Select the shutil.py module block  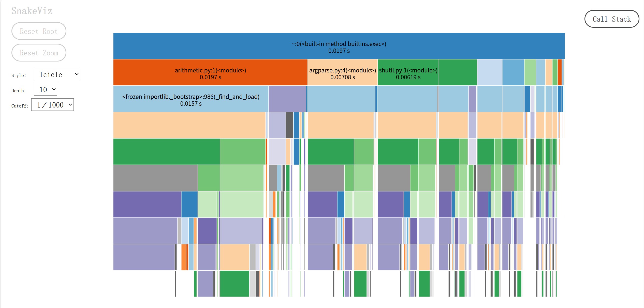click(x=408, y=73)
